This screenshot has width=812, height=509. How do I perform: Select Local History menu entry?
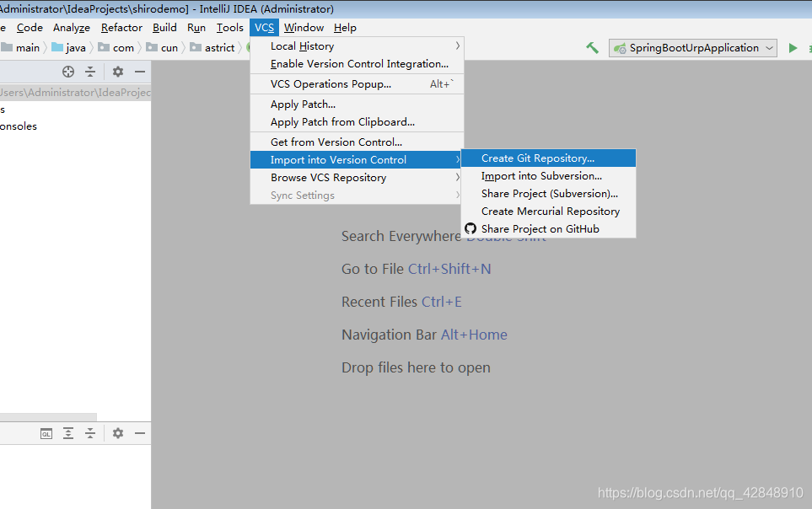coord(357,46)
